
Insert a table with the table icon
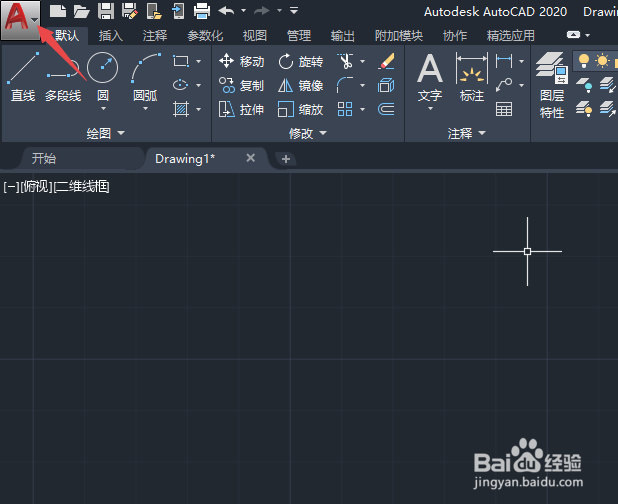coord(504,109)
